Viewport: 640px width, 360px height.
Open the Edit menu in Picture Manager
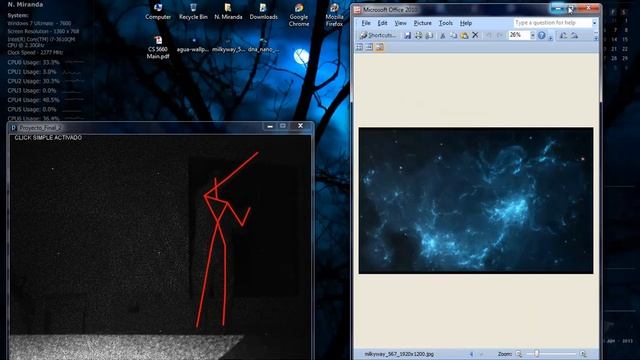(382, 23)
